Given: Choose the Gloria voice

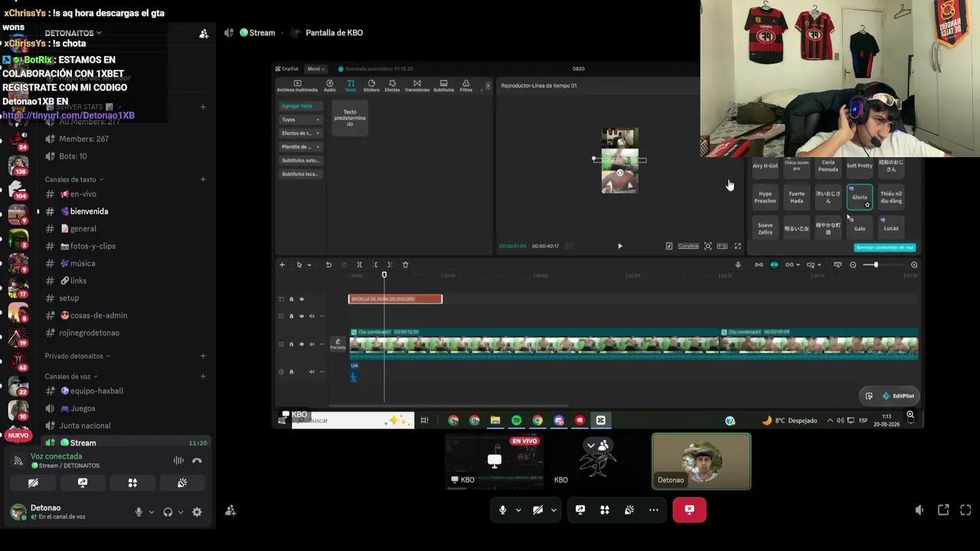Looking at the screenshot, I should coord(860,197).
